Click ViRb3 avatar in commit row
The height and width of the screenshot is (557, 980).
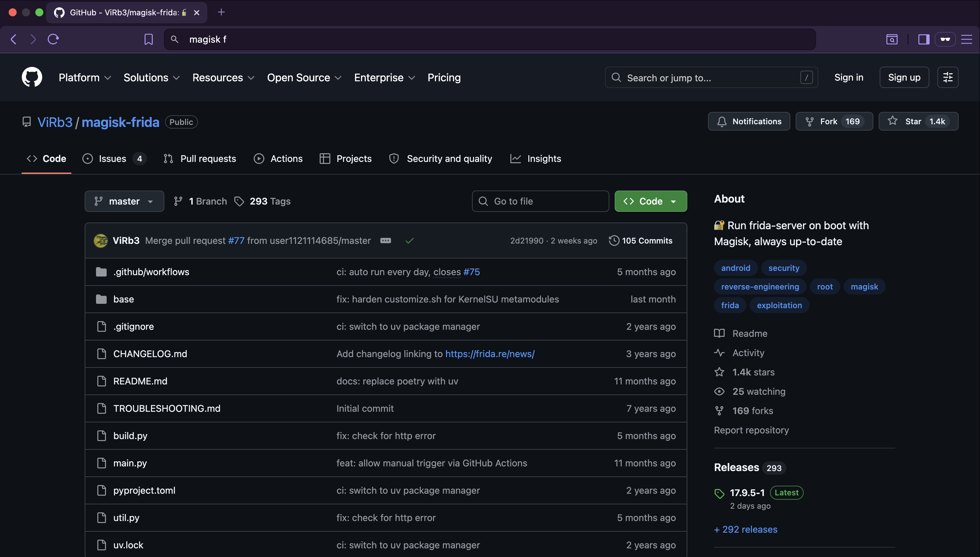click(101, 241)
